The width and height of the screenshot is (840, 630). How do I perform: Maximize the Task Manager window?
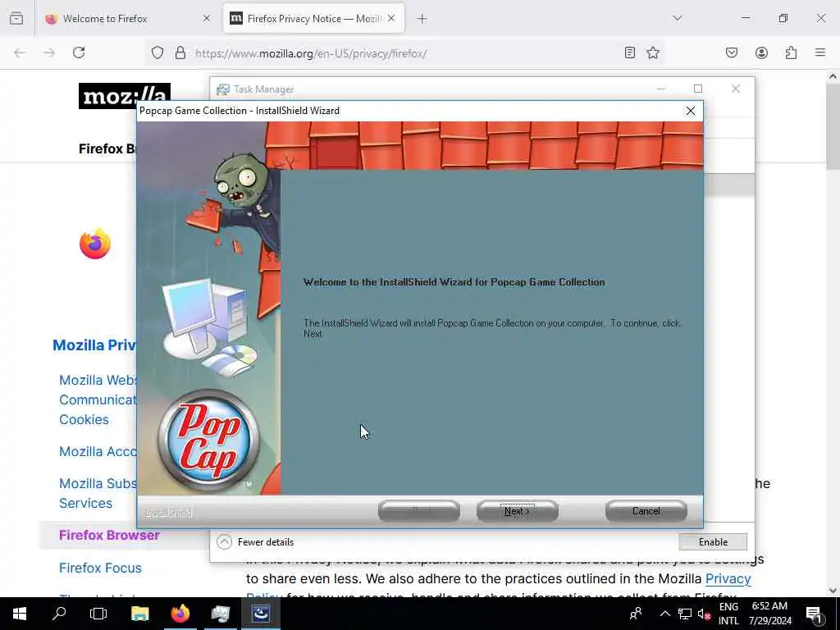point(697,89)
